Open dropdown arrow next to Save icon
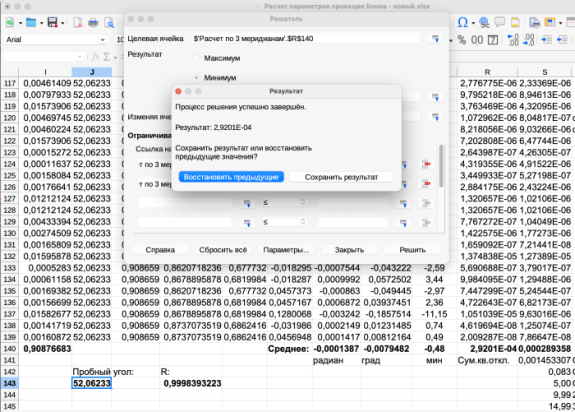575x412 pixels. pyautogui.click(x=63, y=23)
